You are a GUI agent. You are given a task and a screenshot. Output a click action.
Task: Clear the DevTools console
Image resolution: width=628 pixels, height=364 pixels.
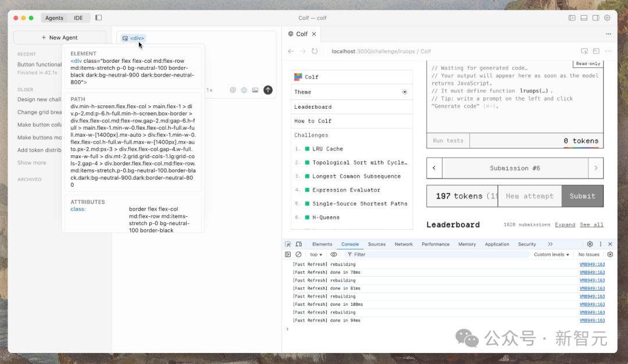(x=298, y=255)
